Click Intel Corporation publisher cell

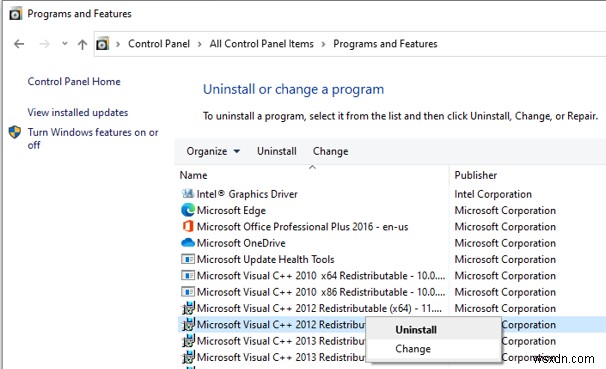pyautogui.click(x=493, y=194)
